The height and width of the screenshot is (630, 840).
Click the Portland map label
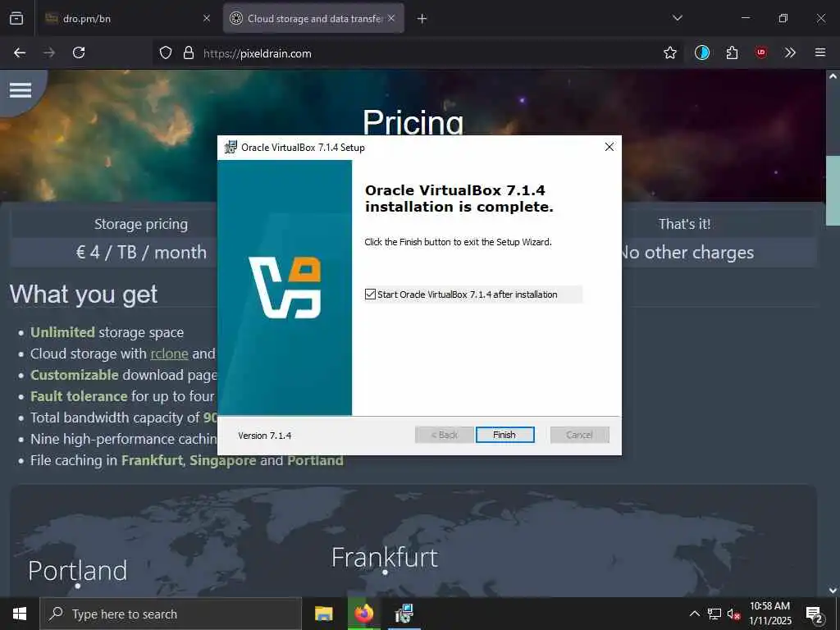pyautogui.click(x=78, y=571)
